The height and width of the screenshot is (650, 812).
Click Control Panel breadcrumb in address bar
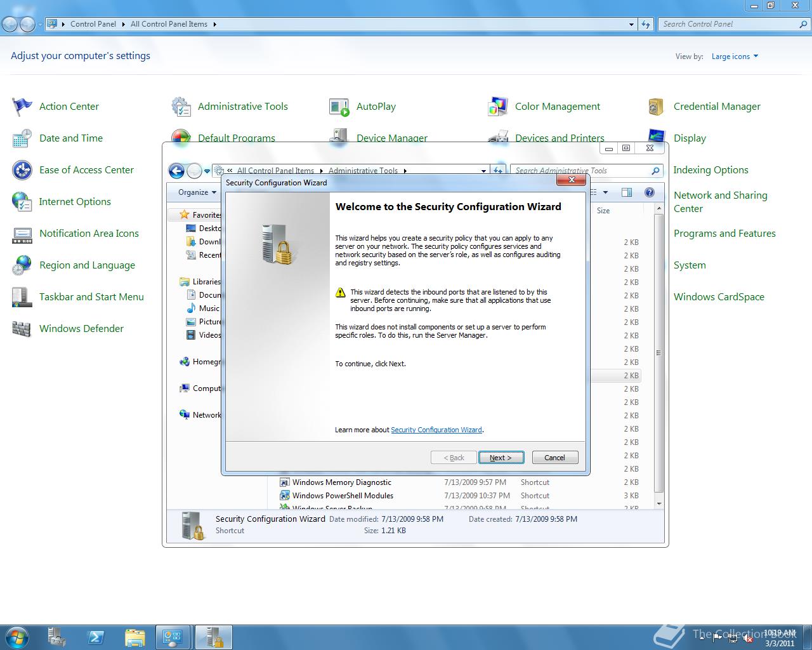pos(93,24)
